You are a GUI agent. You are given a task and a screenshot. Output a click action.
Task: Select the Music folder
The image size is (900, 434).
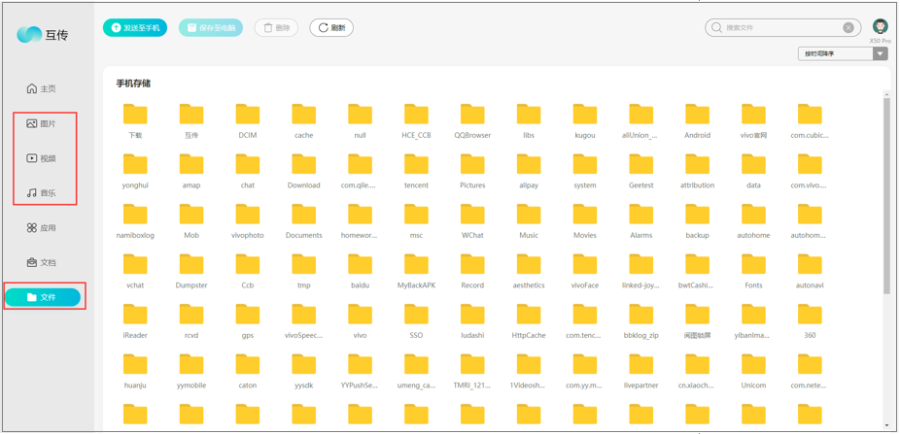tap(529, 220)
